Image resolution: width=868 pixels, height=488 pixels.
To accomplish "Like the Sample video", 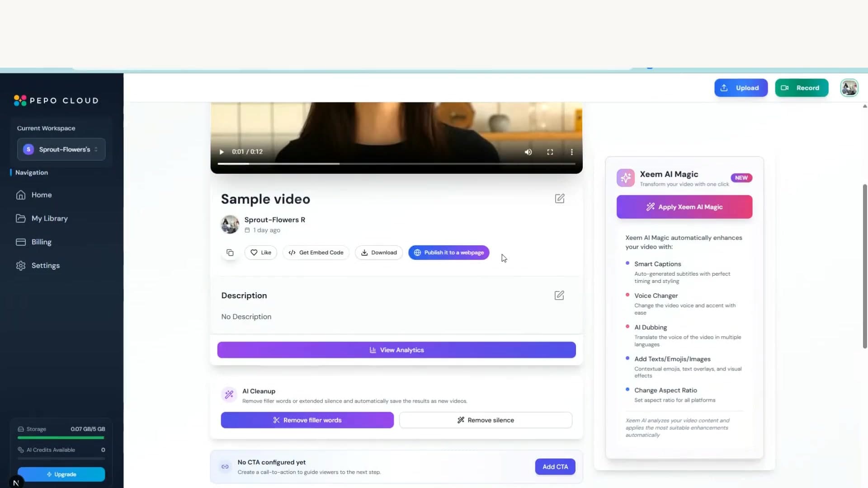I will pos(261,253).
